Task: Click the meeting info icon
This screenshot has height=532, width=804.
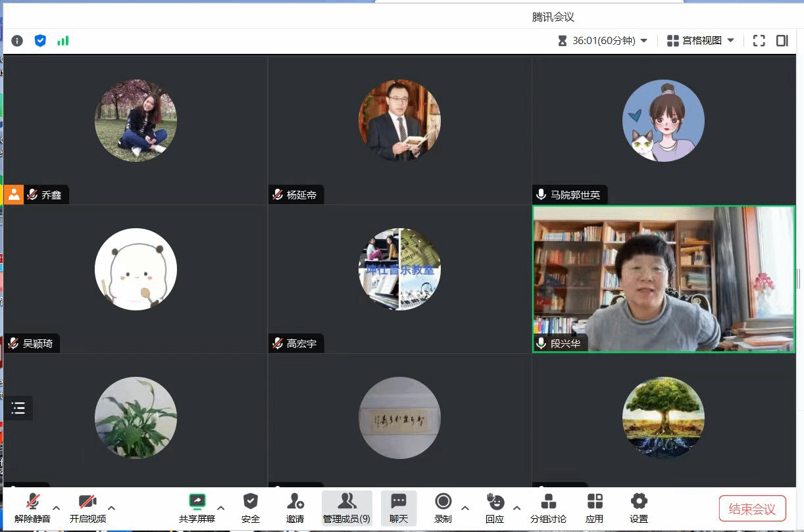Action: [x=17, y=41]
